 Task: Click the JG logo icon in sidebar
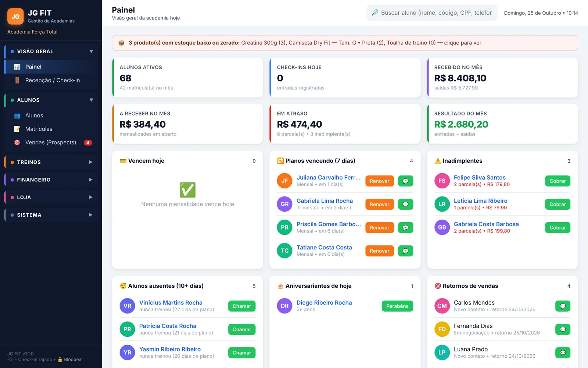(15, 17)
